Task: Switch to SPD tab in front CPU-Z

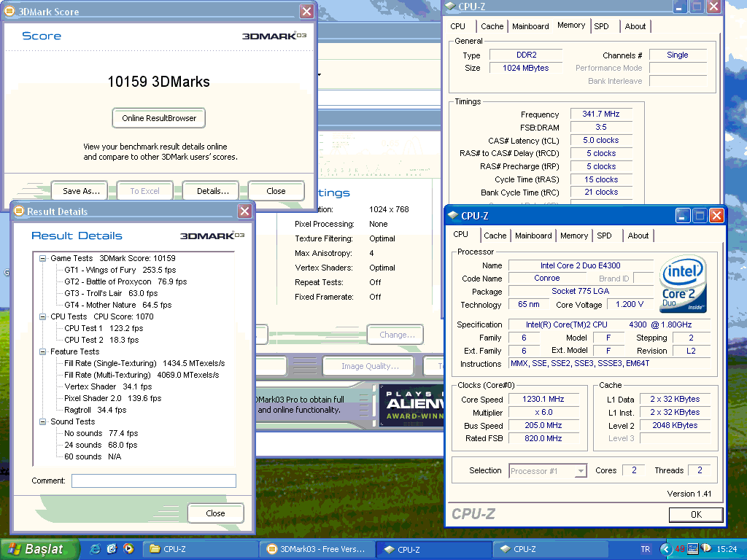Action: (604, 236)
